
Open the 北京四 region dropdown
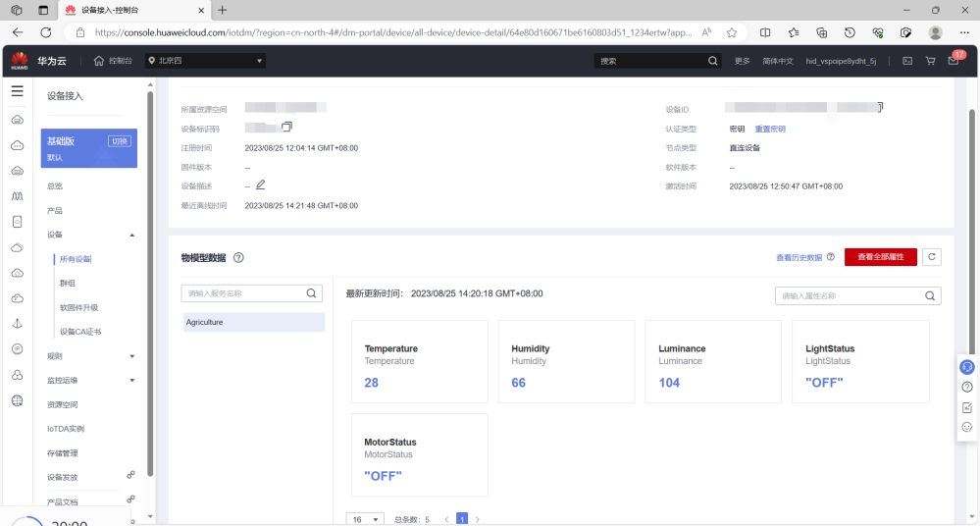coord(205,61)
